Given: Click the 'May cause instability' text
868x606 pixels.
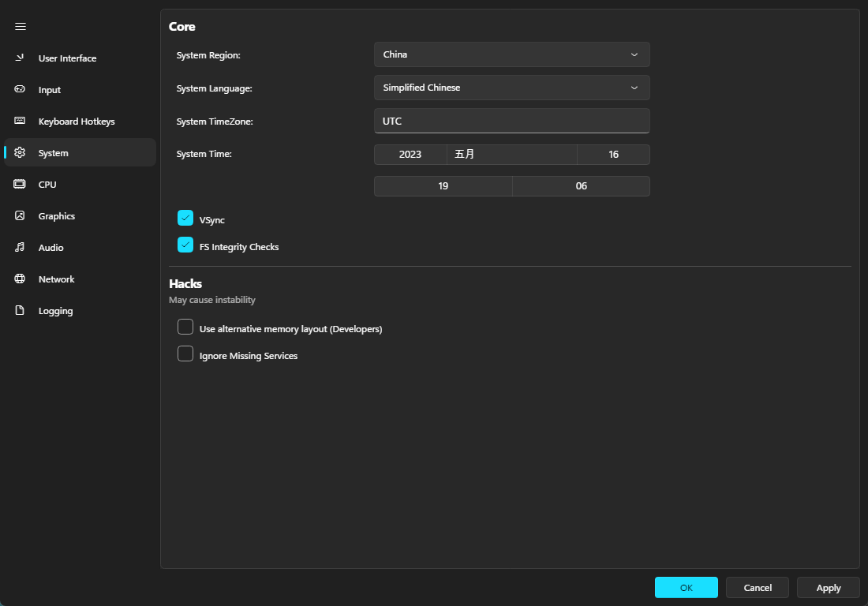Looking at the screenshot, I should point(212,300).
